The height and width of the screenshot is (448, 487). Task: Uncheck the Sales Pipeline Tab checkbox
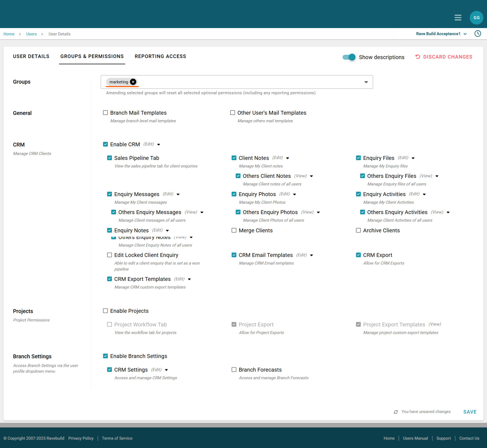(109, 158)
